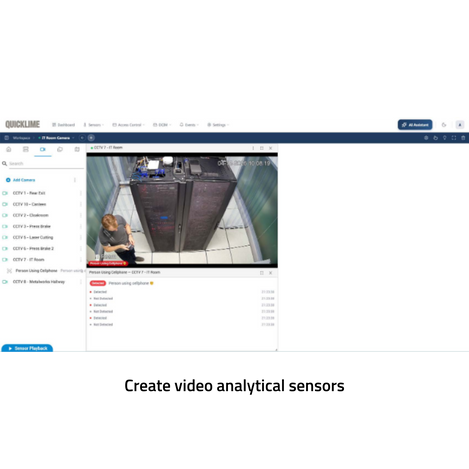Select the first Detected log entry
The height and width of the screenshot is (469, 469).
pos(182,292)
